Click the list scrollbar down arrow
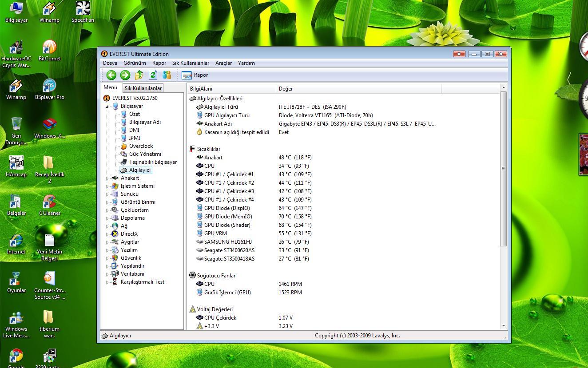The height and width of the screenshot is (368, 588). [x=504, y=326]
